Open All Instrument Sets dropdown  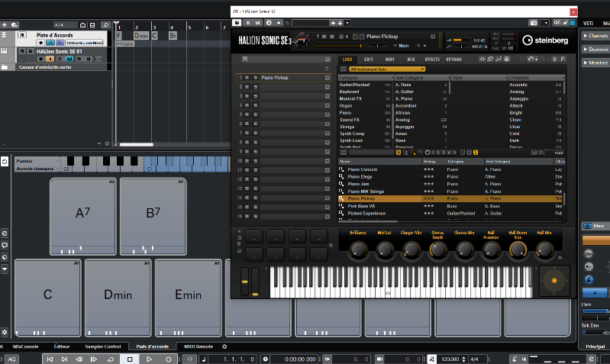tap(388, 69)
